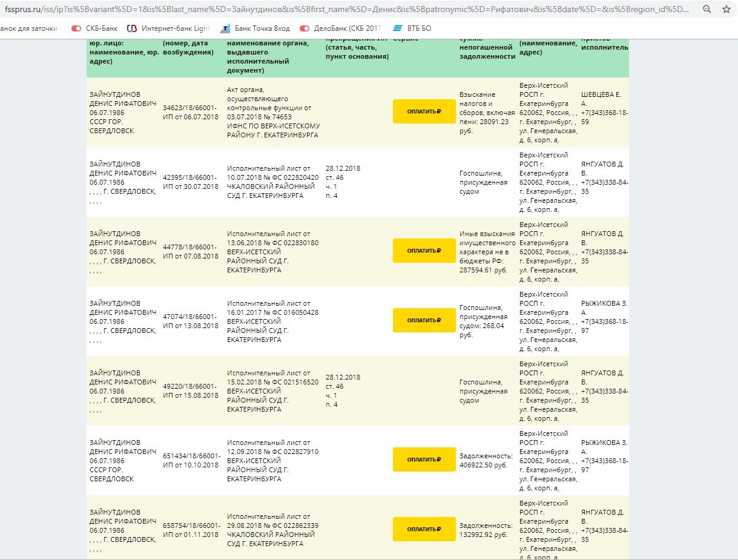This screenshot has height=560, width=738.
Task: Click the writ cell ФС 022820420
Action: coord(273,182)
